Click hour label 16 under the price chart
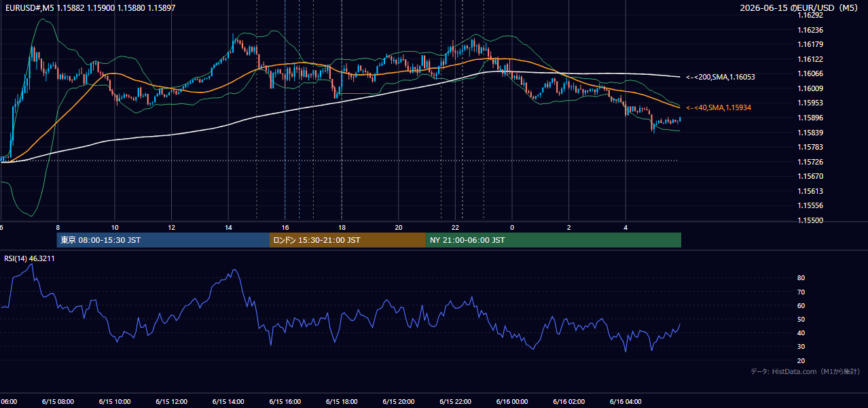The width and height of the screenshot is (868, 408). tap(285, 227)
